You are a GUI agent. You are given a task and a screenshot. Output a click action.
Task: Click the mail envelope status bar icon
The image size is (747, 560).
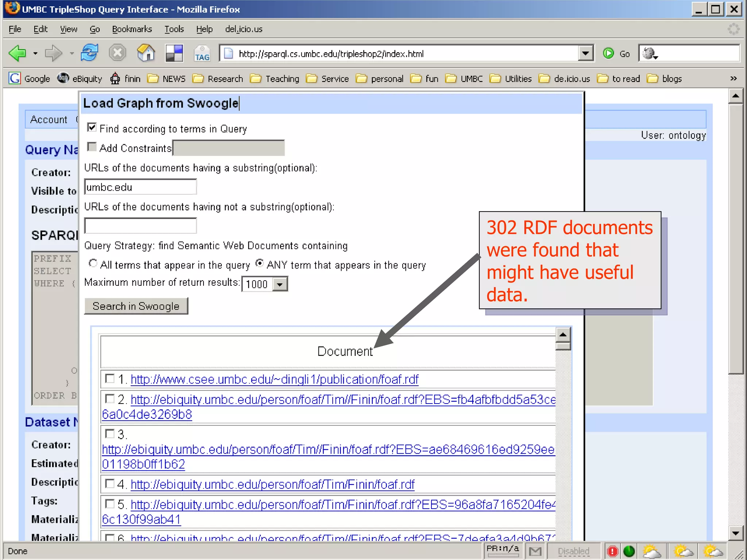coord(535,551)
